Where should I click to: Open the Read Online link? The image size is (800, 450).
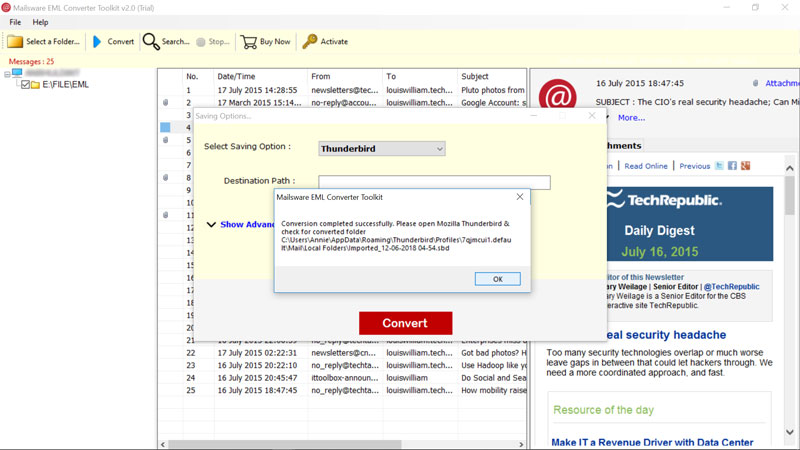point(646,166)
